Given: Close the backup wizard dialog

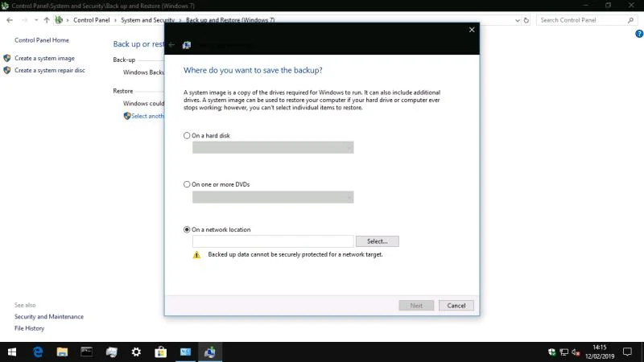Looking at the screenshot, I should tap(472, 30).
